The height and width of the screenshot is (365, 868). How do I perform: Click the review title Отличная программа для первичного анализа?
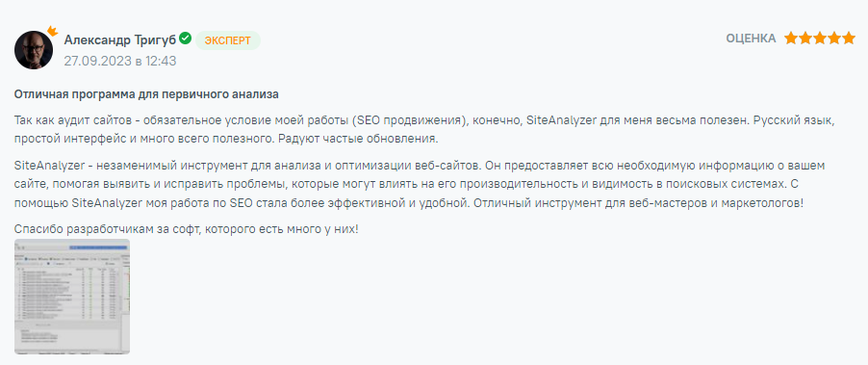[x=146, y=94]
